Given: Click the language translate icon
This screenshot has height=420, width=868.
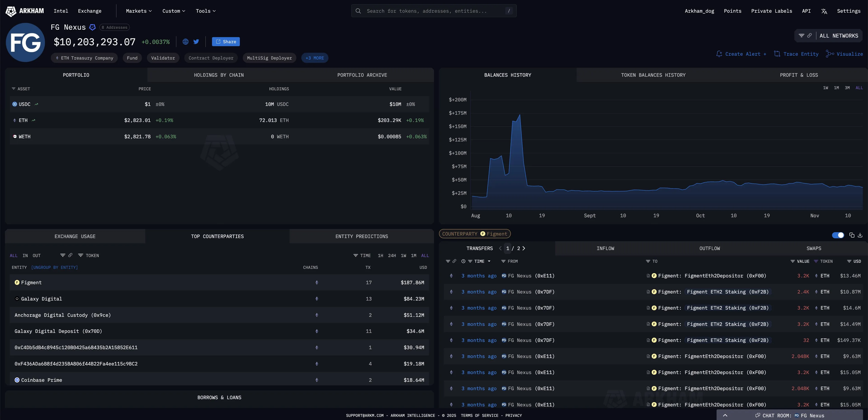Looking at the screenshot, I should pyautogui.click(x=824, y=11).
